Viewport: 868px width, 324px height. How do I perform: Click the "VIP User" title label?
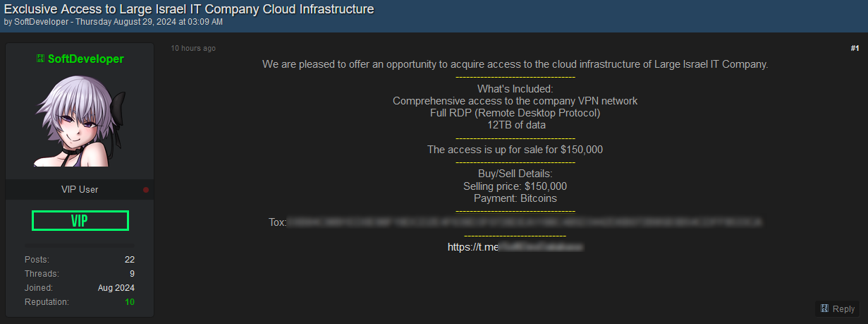80,190
